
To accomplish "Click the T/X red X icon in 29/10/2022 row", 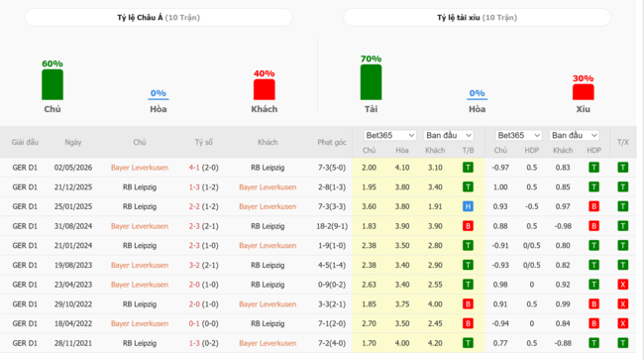I will click(623, 304).
